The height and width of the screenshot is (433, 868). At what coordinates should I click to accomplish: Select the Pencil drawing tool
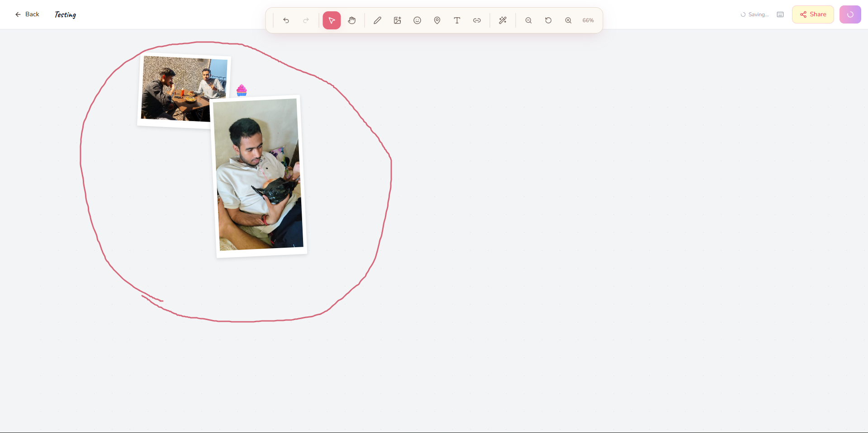(377, 20)
